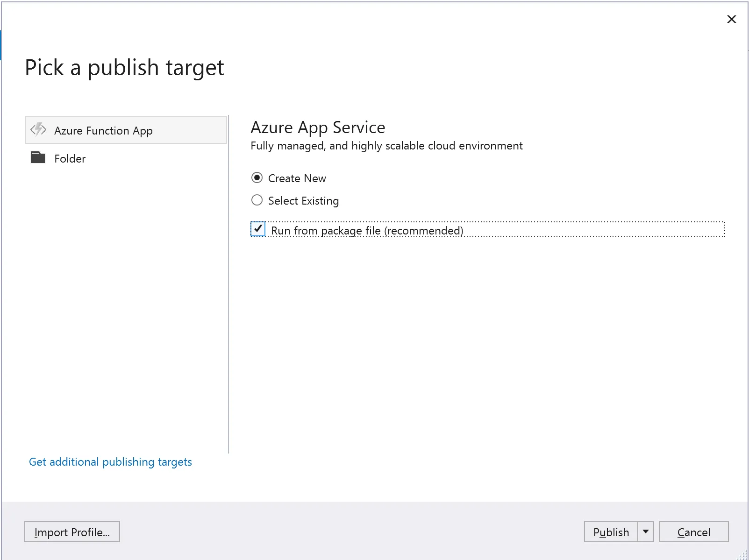749x560 pixels.
Task: Open the Import Profile dialog
Action: (72, 532)
